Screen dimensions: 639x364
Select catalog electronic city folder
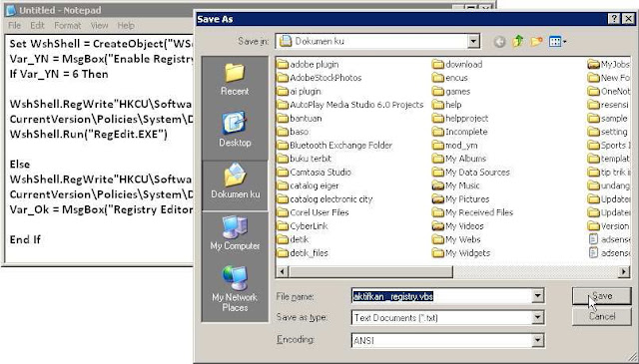(x=325, y=199)
